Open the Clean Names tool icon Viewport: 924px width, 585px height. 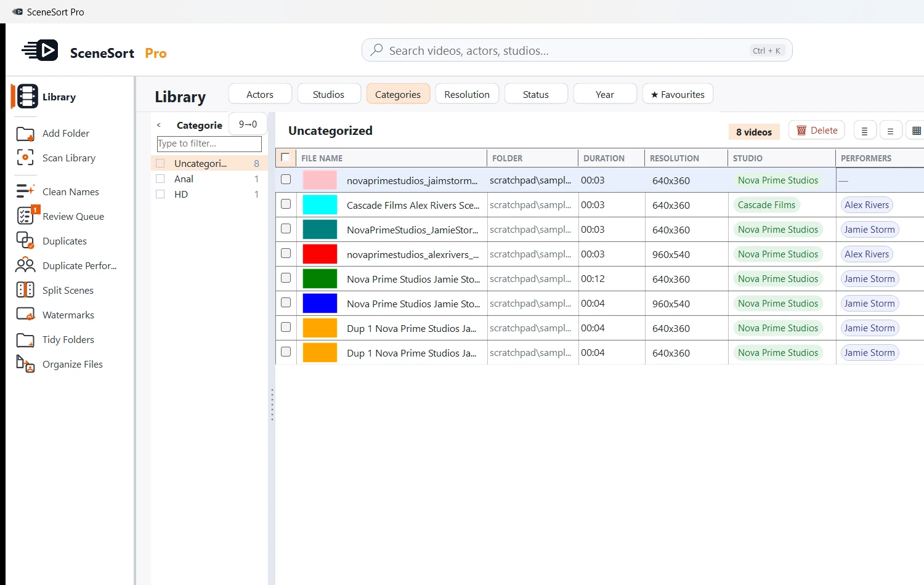pyautogui.click(x=25, y=192)
